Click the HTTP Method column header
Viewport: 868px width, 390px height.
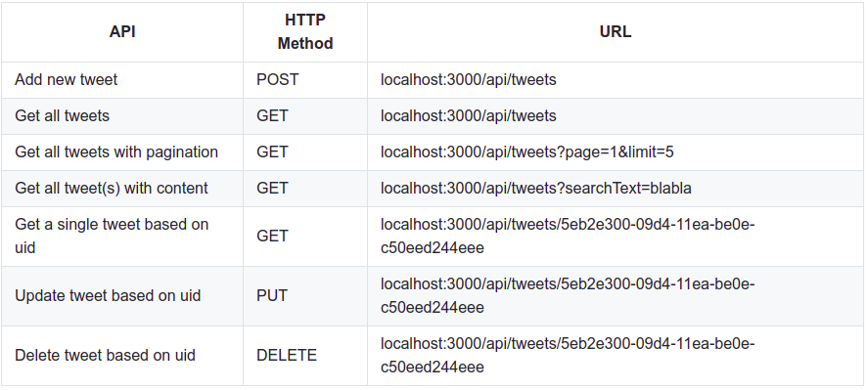305,32
